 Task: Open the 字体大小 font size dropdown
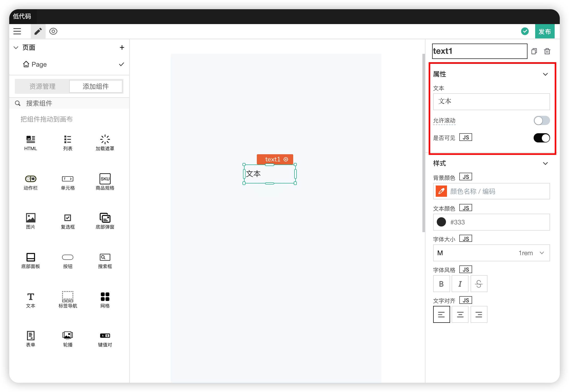491,253
